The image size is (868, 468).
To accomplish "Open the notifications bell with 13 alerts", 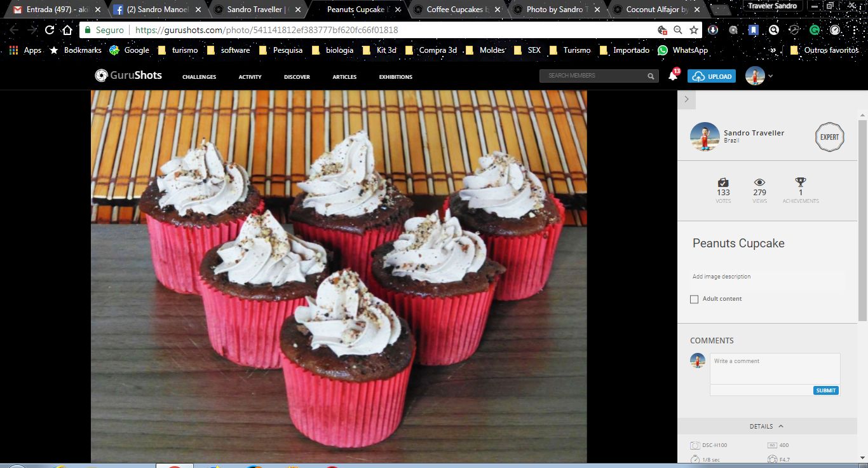I will pos(672,76).
